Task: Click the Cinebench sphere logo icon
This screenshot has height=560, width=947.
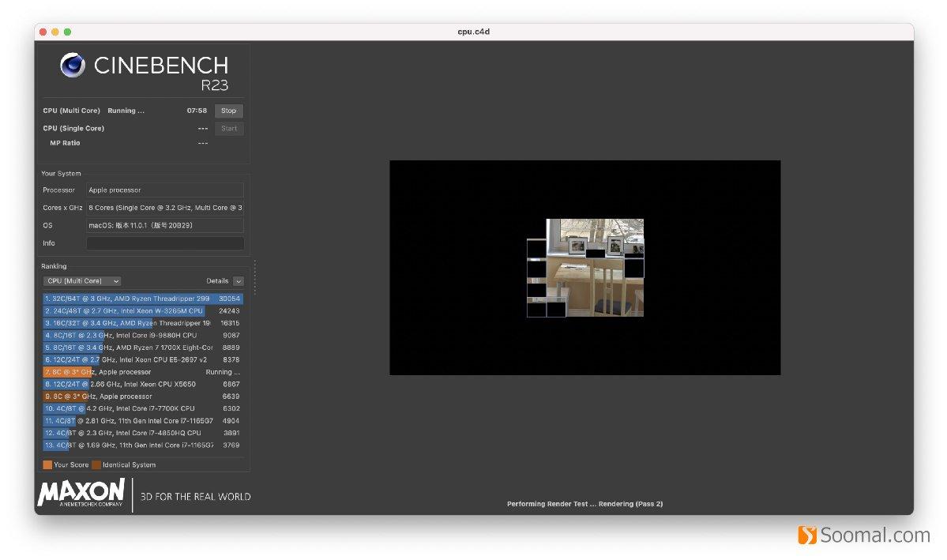Action: [73, 65]
